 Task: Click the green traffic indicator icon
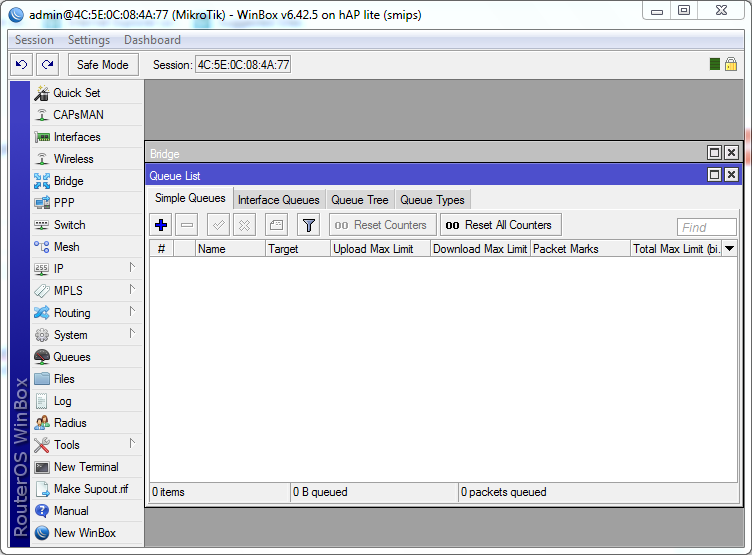pyautogui.click(x=715, y=64)
